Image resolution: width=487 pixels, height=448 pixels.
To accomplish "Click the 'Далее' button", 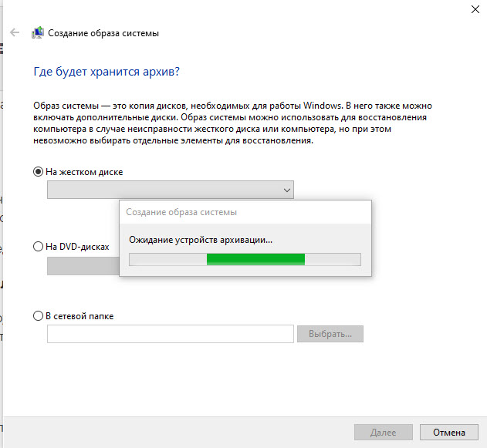I will 383,433.
